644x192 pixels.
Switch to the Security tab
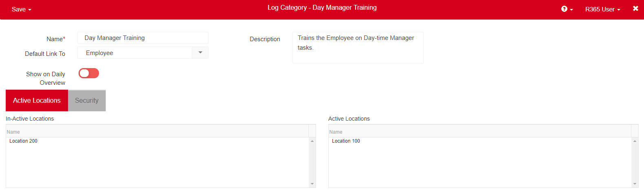point(87,101)
